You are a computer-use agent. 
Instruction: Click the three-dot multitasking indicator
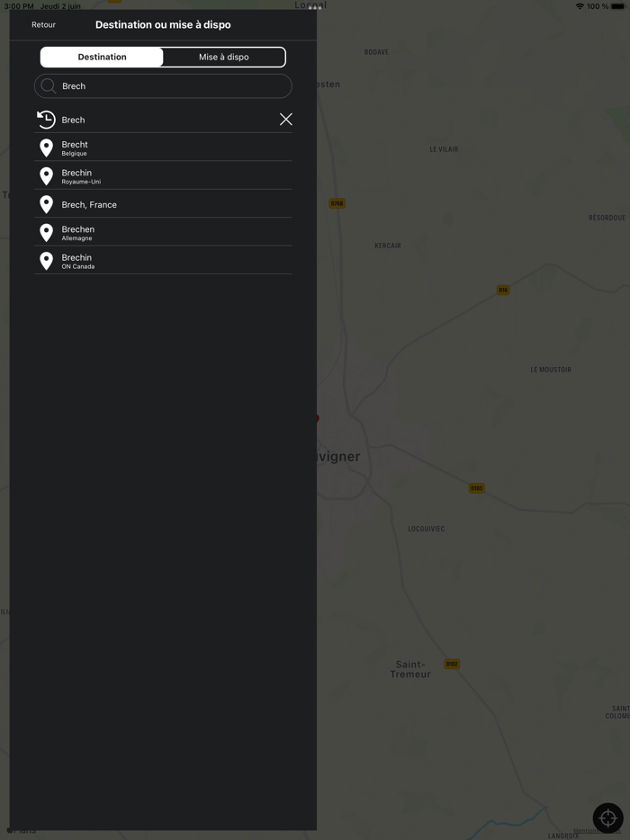click(315, 8)
